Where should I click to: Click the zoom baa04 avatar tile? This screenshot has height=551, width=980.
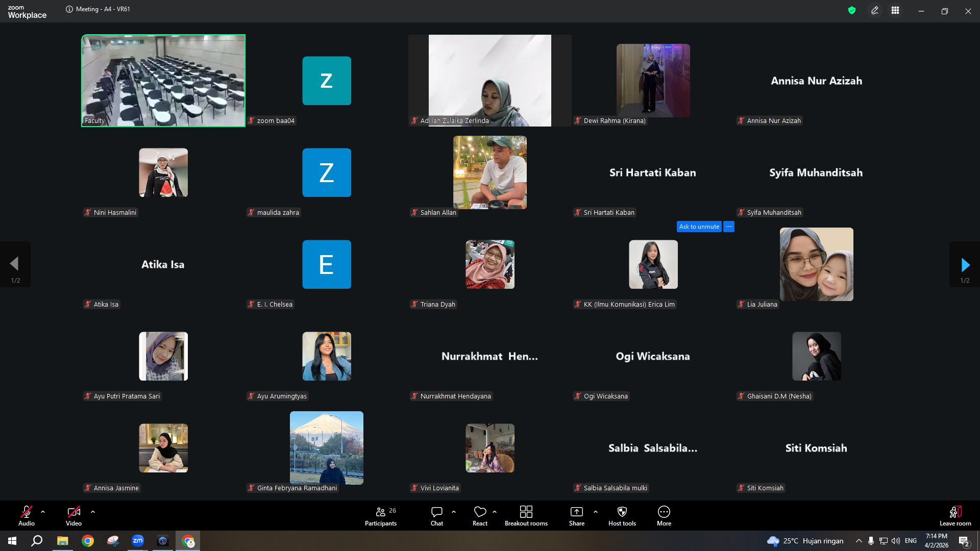(x=327, y=81)
